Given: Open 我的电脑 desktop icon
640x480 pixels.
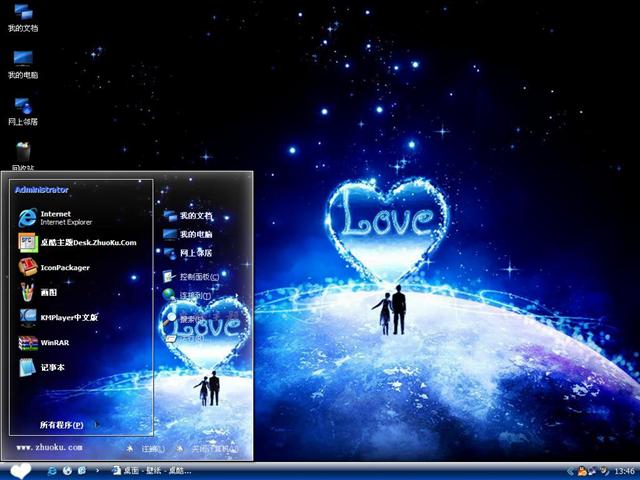Looking at the screenshot, I should (x=23, y=65).
